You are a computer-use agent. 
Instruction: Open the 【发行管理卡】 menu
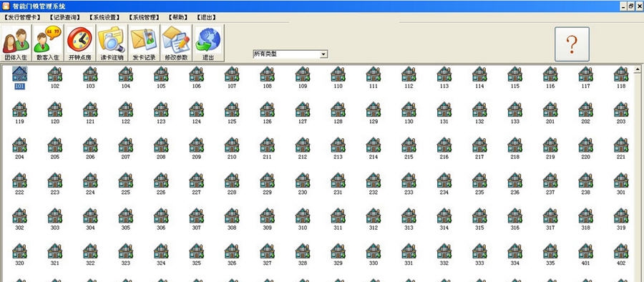pos(22,17)
